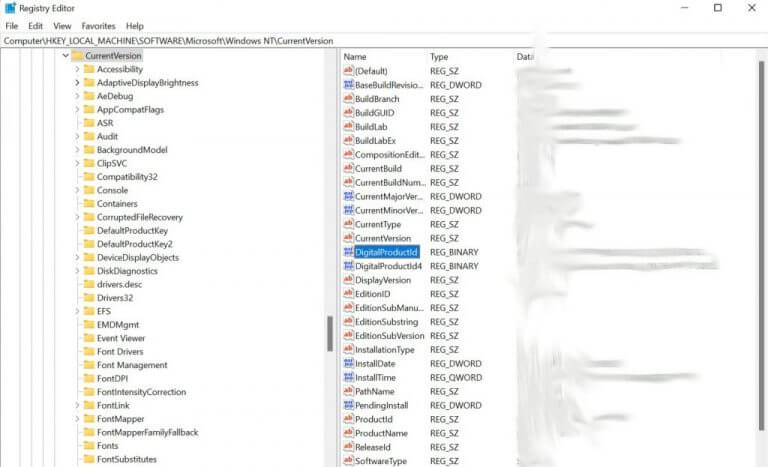Screen dimensions: 768x467
Task: Click the InstallDate DWORD value icon
Action: (348, 363)
